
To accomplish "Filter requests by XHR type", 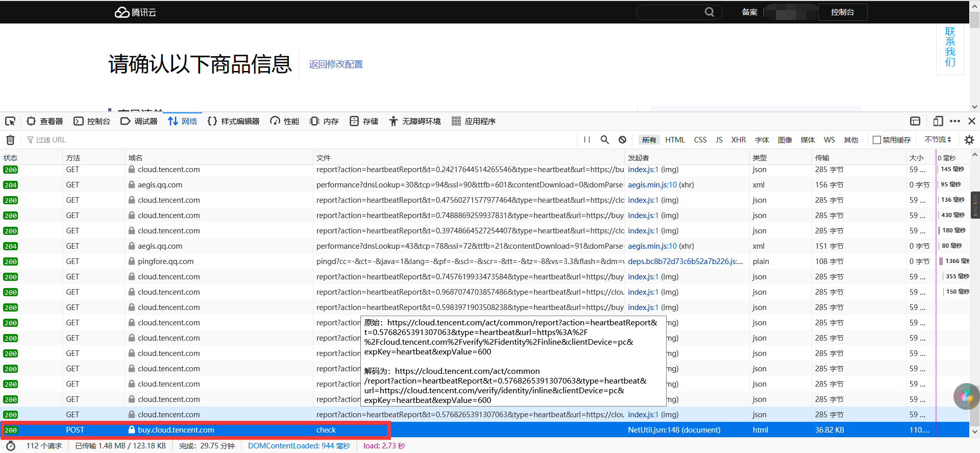I will [x=739, y=139].
